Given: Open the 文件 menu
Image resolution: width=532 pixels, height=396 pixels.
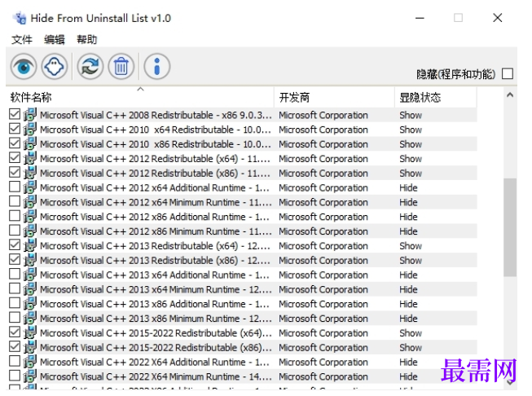Looking at the screenshot, I should [22, 40].
